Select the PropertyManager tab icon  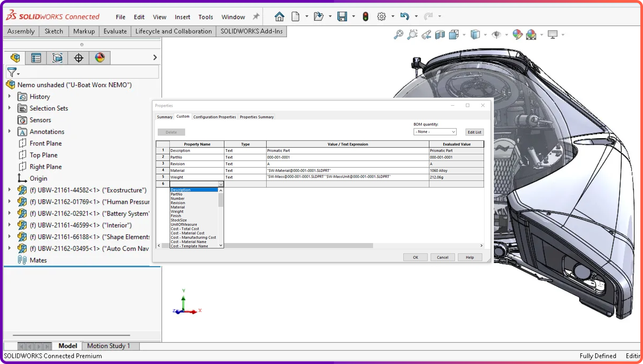click(36, 58)
